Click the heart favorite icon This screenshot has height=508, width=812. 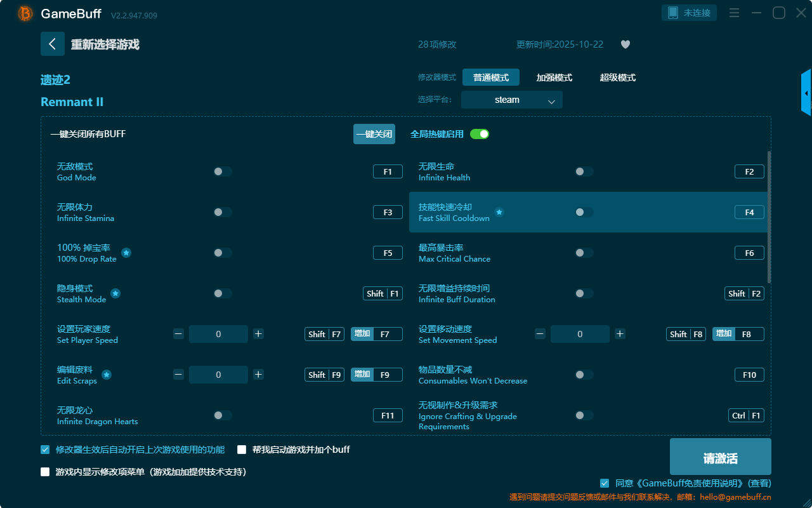pyautogui.click(x=625, y=44)
